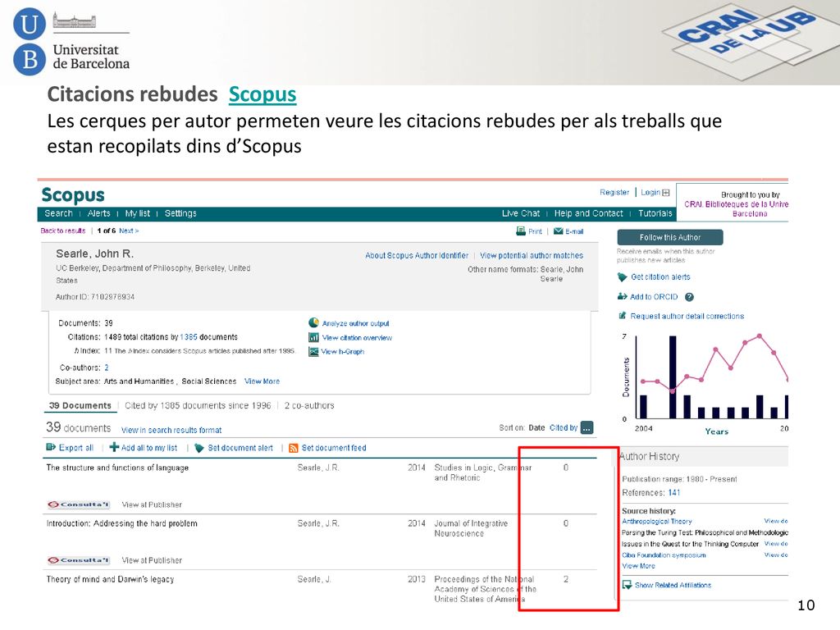Click the Export all icon

(x=51, y=447)
